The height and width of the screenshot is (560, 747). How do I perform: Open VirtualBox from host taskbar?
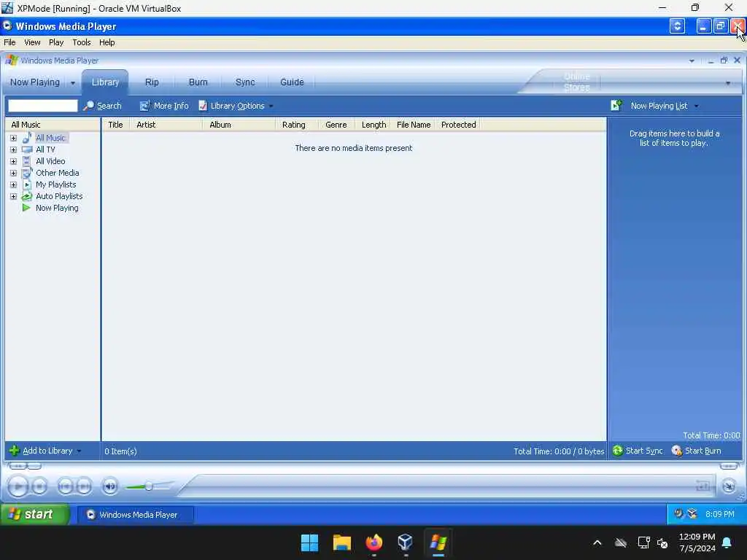(406, 542)
